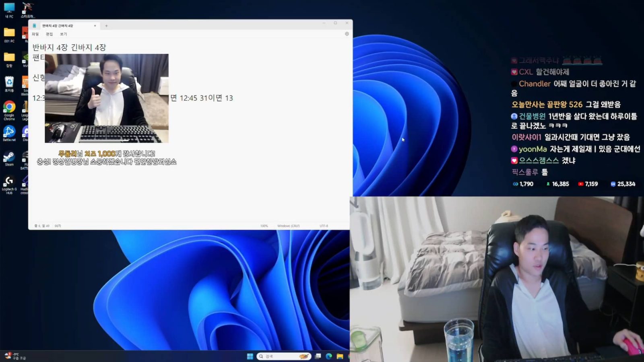
Task: Open the 편집 menu in Notepad
Action: tap(50, 34)
